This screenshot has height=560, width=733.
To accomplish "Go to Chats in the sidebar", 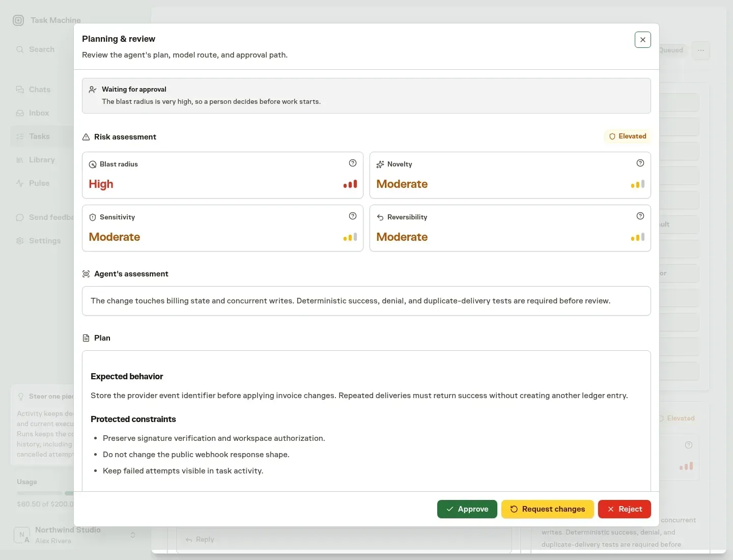I will coord(42,90).
